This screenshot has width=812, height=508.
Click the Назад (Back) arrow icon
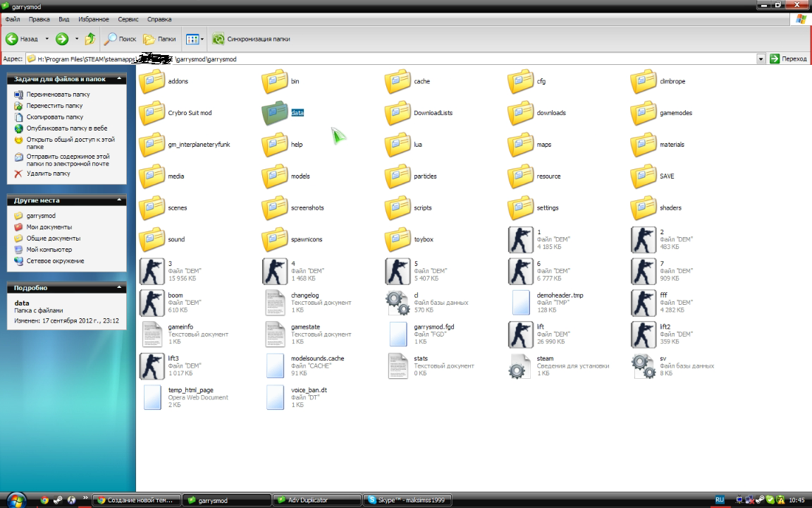pyautogui.click(x=12, y=39)
